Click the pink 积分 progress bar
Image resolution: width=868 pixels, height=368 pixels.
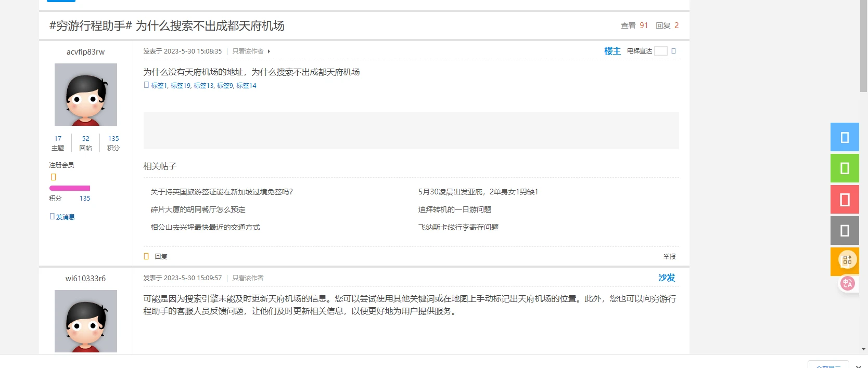pos(70,188)
